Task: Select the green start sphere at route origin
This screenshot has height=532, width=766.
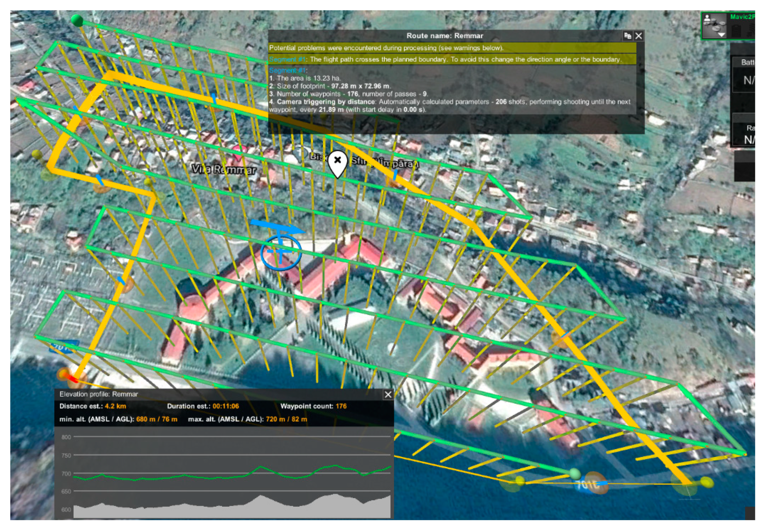Action: pyautogui.click(x=77, y=20)
